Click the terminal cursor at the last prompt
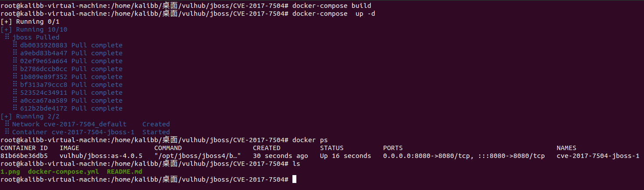This screenshot has height=190, width=644. [295, 179]
